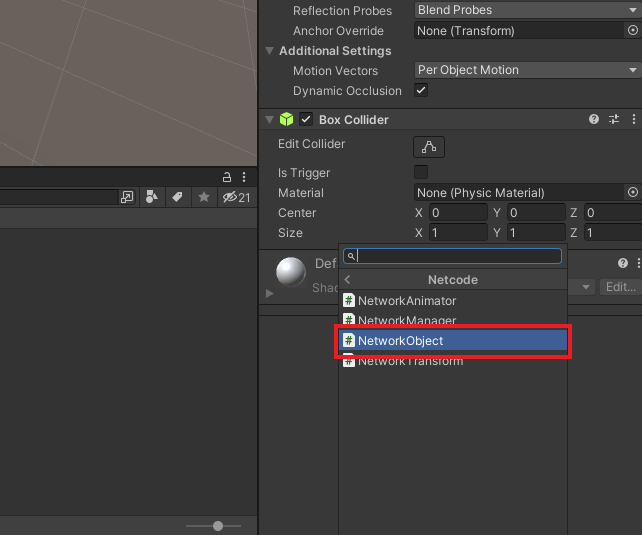Enable the Is Trigger checkbox

[x=421, y=172]
